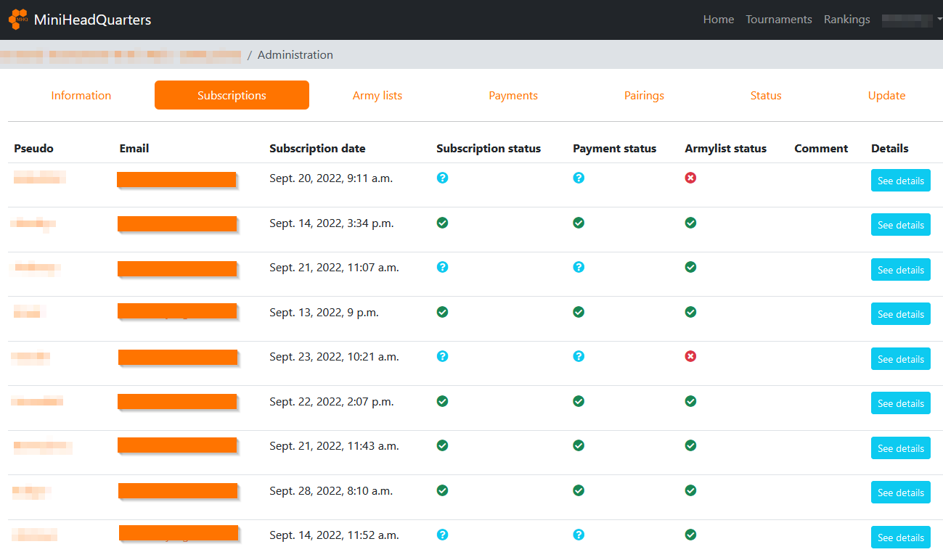Click green payment status icon, Sept. 22 row
Image resolution: width=943 pixels, height=560 pixels.
point(579,401)
